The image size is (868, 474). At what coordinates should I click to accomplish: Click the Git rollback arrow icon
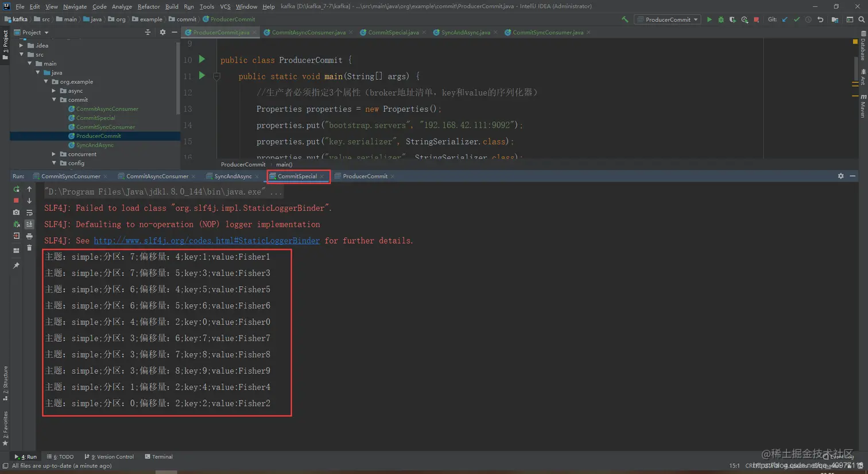820,20
